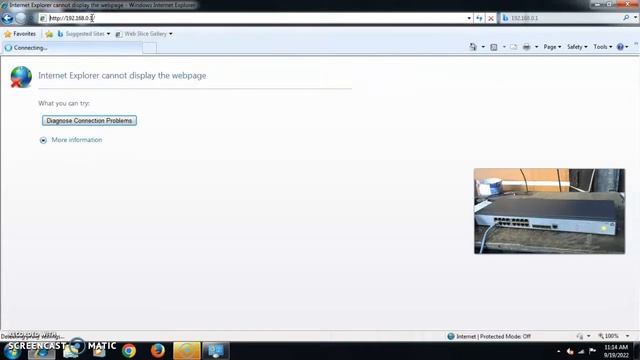Show hidden system tray icons
Screen dimensions: 640x360
(558, 351)
